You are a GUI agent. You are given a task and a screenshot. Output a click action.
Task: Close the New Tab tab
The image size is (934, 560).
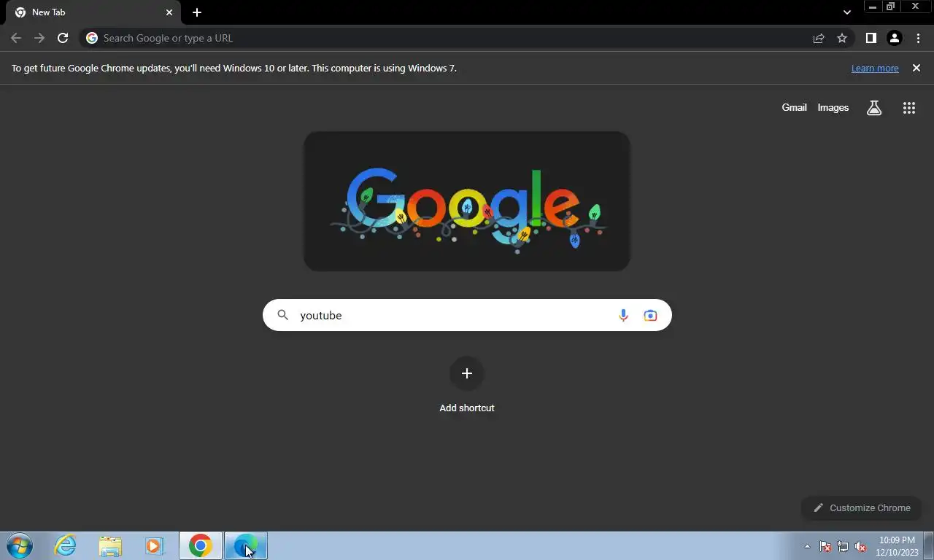coord(169,12)
